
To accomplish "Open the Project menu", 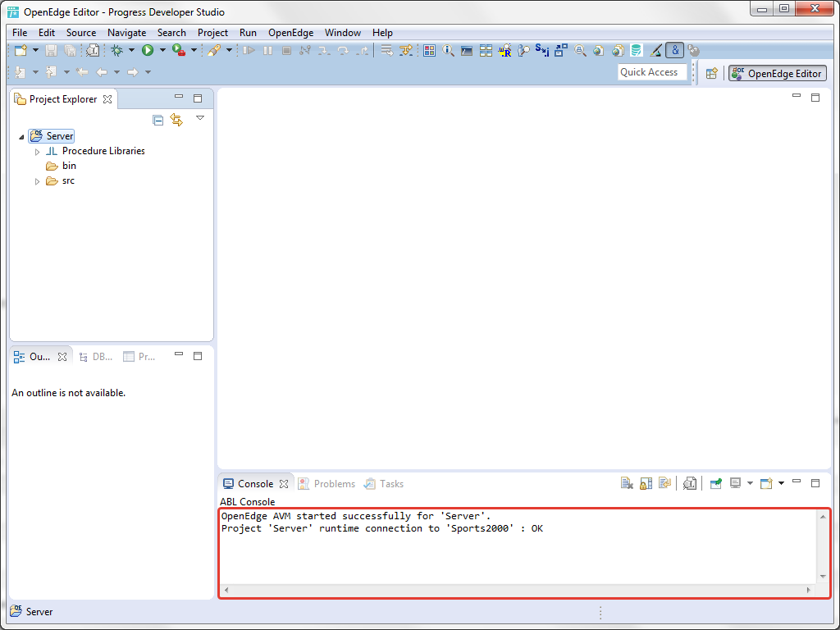I will [212, 33].
